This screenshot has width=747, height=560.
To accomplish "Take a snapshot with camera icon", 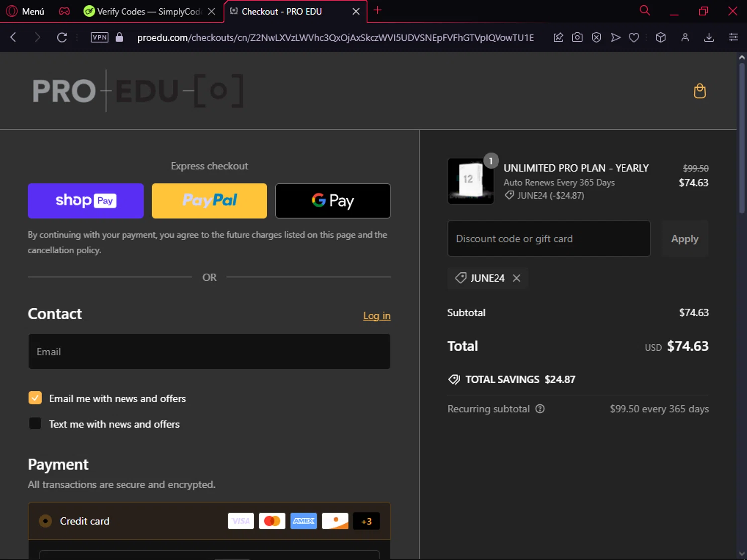I will point(577,37).
